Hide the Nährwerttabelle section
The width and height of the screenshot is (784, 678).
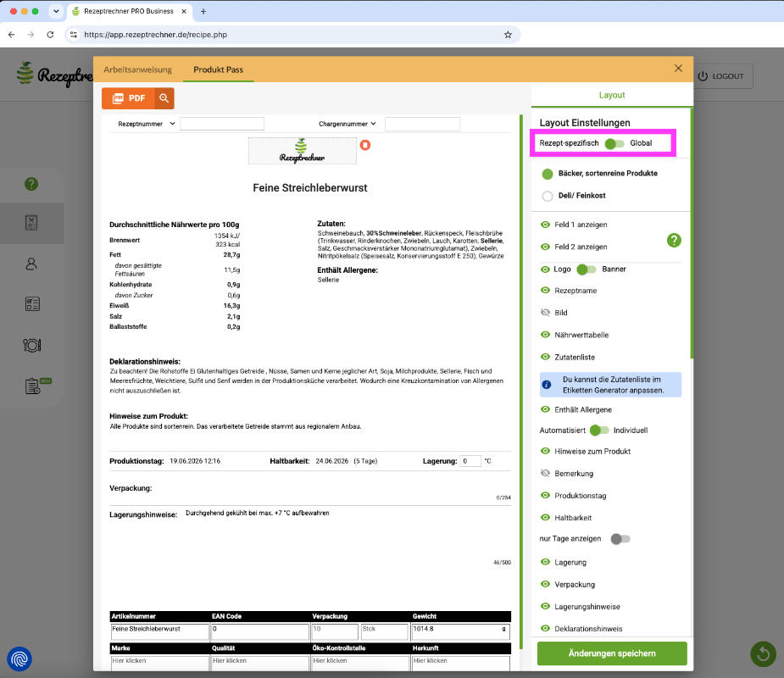pyautogui.click(x=546, y=335)
